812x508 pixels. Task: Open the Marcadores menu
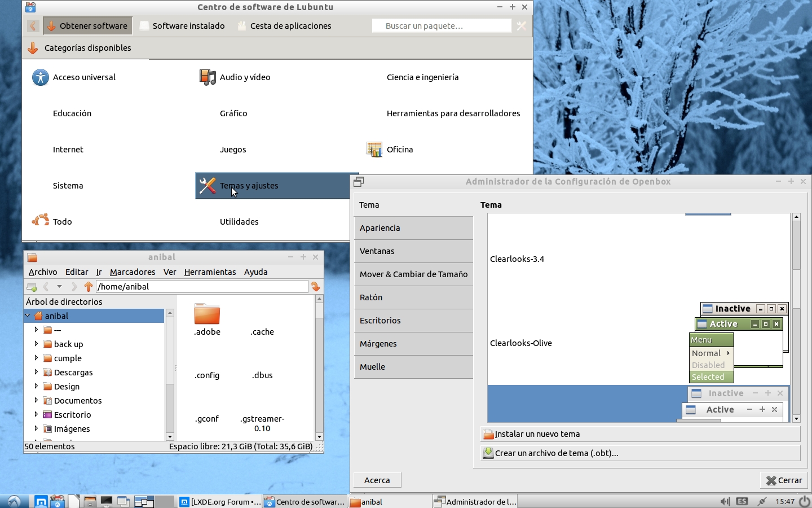(x=133, y=272)
